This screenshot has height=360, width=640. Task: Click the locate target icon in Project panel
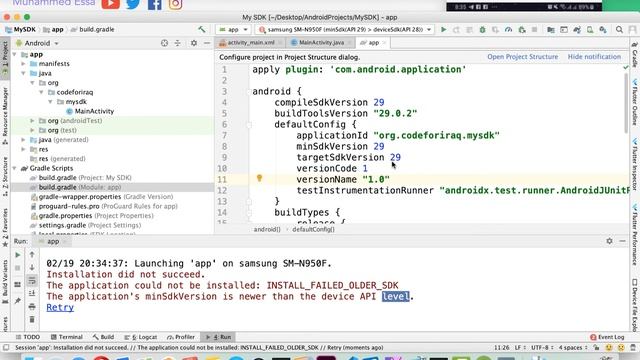tap(164, 43)
